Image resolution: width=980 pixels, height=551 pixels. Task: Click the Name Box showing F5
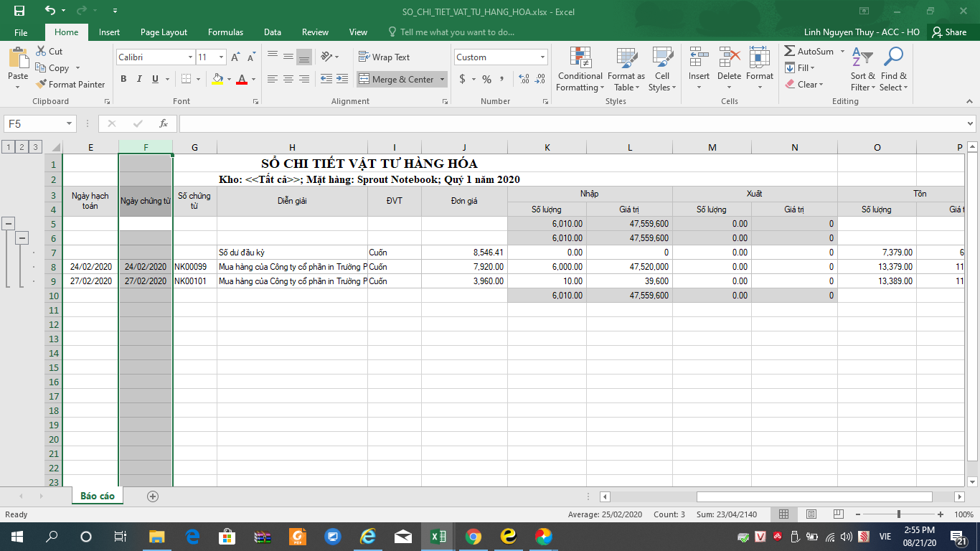pos(33,123)
